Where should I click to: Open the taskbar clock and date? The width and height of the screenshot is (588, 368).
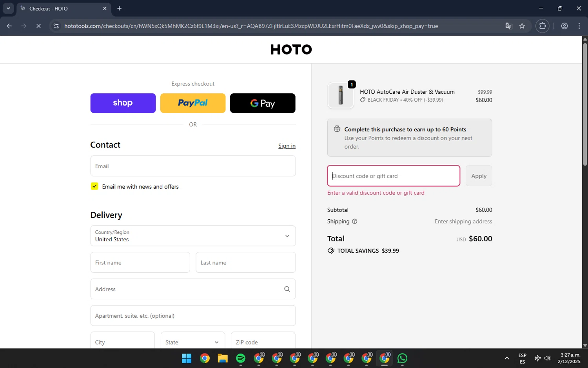[x=569, y=358]
